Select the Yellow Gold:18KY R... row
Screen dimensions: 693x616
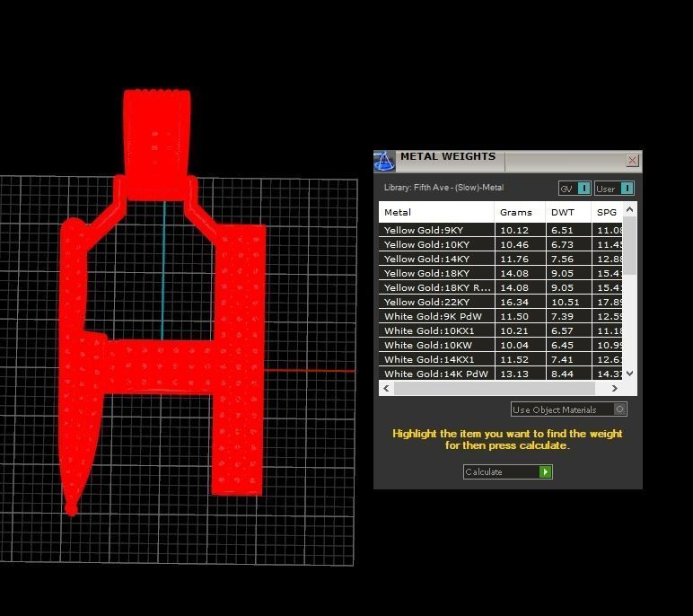[x=500, y=287]
